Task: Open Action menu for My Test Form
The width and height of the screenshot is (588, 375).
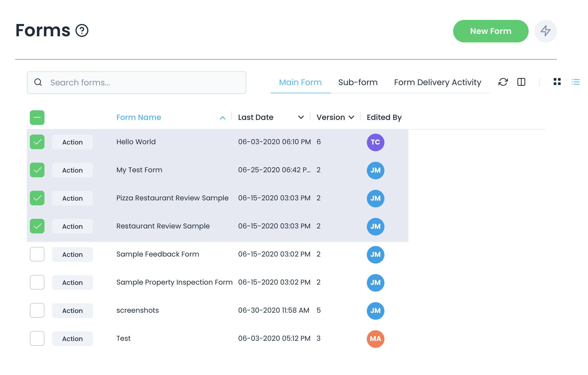Action: pyautogui.click(x=73, y=170)
